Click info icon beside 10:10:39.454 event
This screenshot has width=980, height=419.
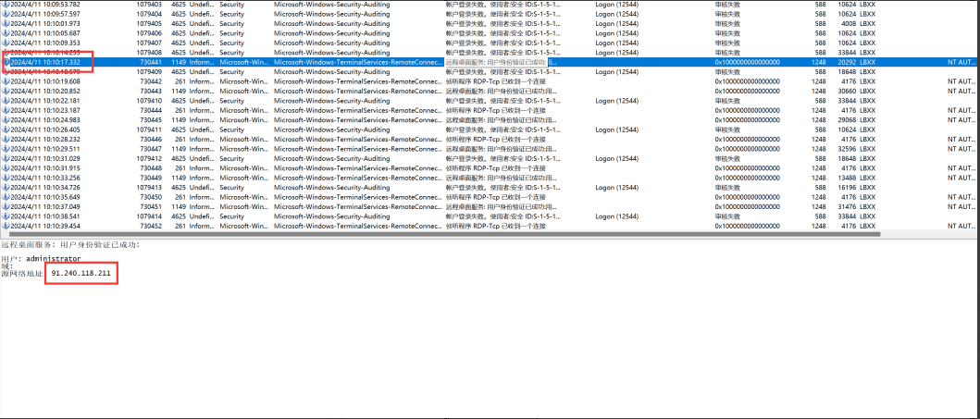point(6,227)
